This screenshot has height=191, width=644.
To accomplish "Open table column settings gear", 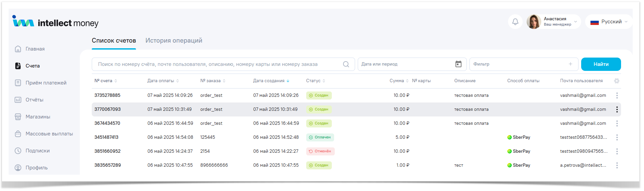I will point(616,81).
